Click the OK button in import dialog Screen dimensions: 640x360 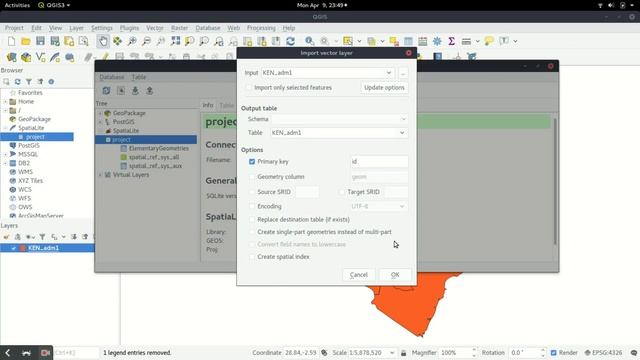click(395, 275)
